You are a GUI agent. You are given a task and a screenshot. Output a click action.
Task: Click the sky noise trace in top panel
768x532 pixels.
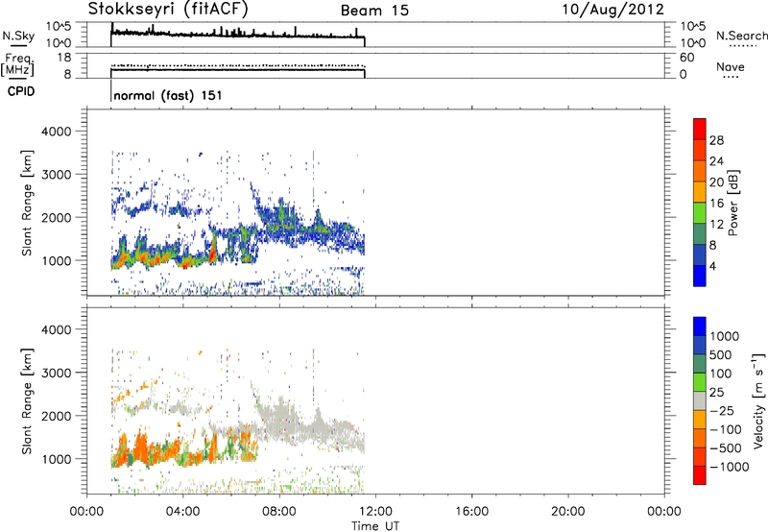pyautogui.click(x=237, y=35)
